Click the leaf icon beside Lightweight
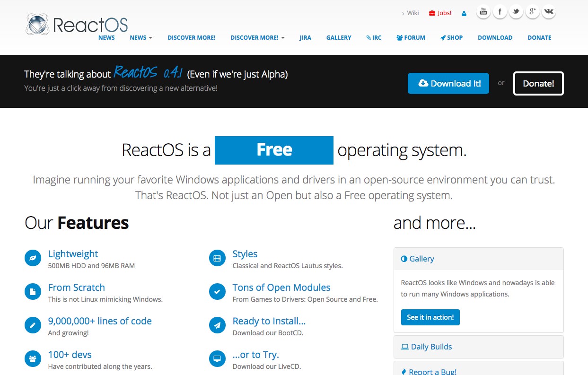 (x=33, y=258)
